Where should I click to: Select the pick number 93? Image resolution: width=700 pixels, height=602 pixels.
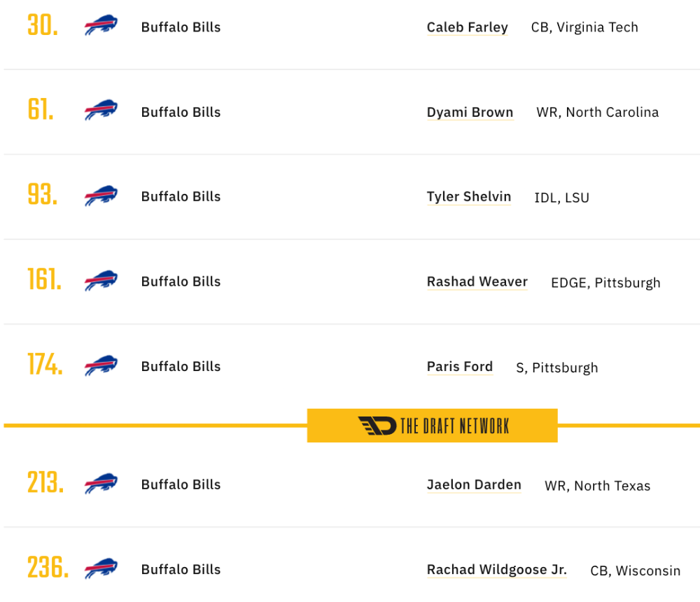(43, 195)
